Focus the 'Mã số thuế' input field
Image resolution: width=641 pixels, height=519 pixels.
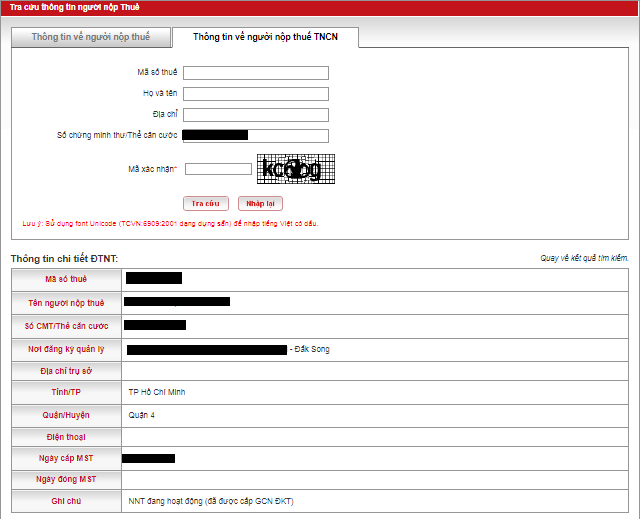pyautogui.click(x=256, y=73)
